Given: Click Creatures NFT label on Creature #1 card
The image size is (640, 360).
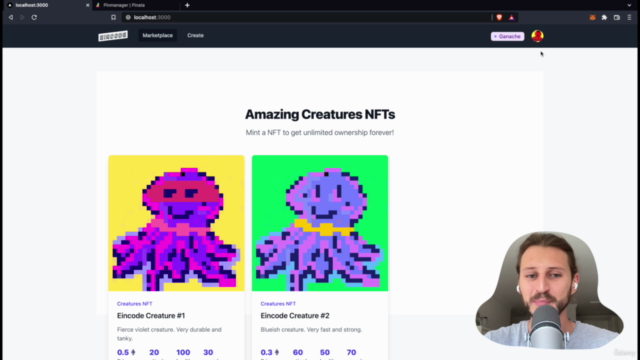Looking at the screenshot, I should 134,304.
